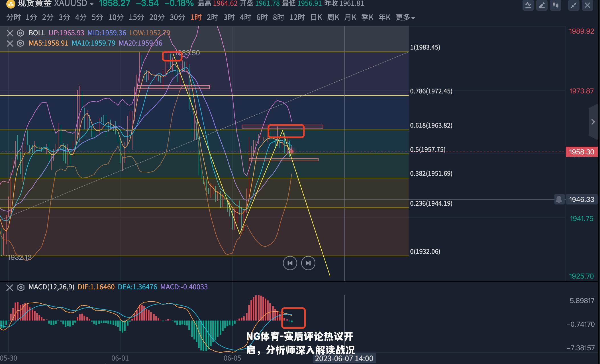Close the chart with the X icon at top right
Viewport: 600px width, 364px height.
587,5
